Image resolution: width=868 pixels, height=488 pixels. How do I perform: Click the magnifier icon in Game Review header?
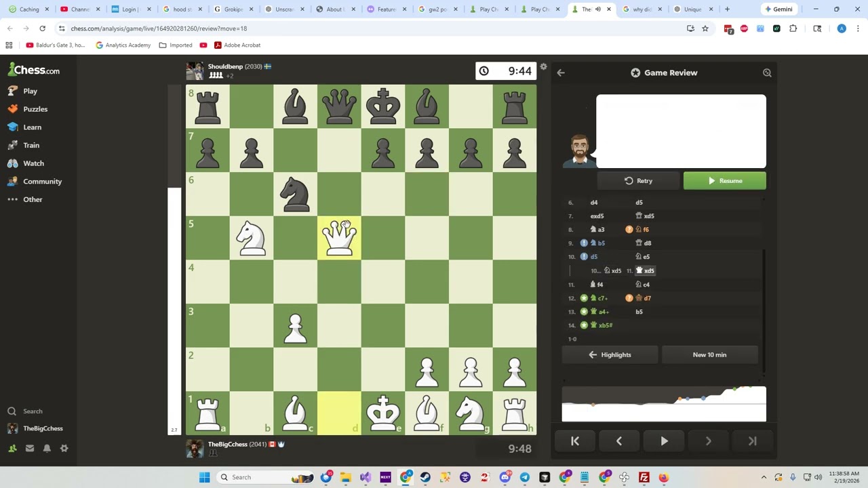point(767,73)
